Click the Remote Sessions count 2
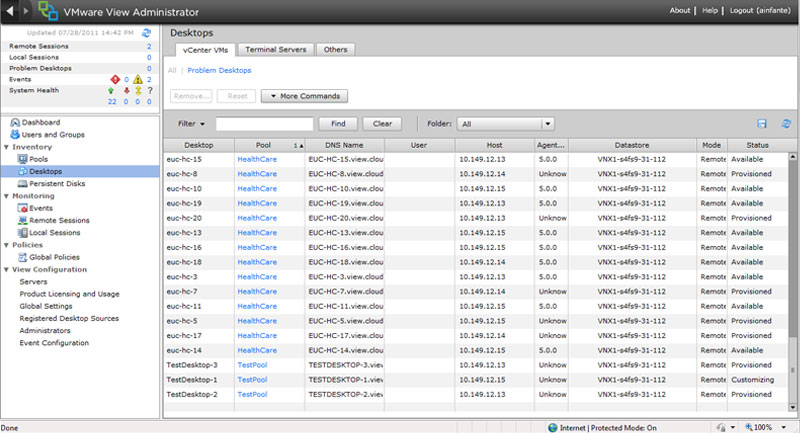 [x=149, y=46]
